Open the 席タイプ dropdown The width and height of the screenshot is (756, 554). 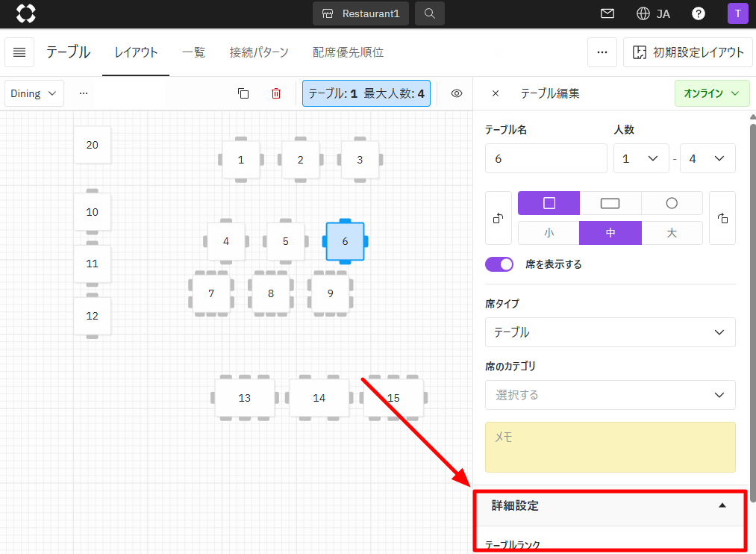pyautogui.click(x=610, y=332)
